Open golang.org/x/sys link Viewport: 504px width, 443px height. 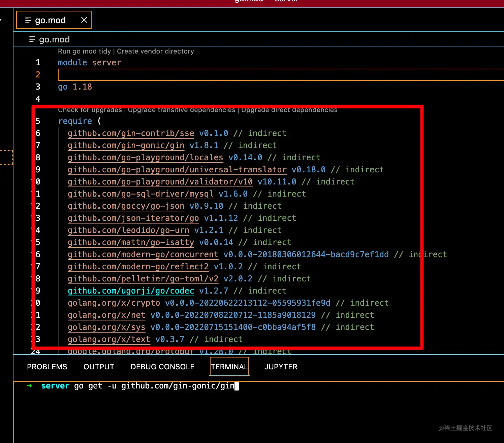[106, 327]
